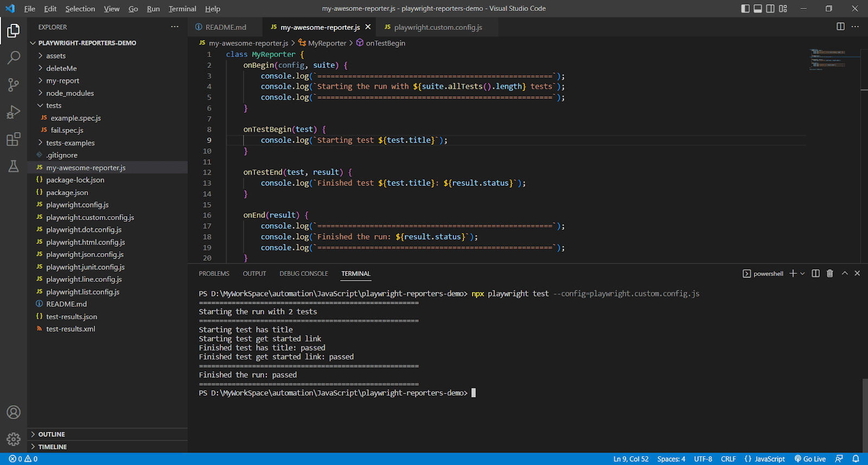The height and width of the screenshot is (465, 868).
Task: Split the editor to the right
Action: tap(840, 27)
